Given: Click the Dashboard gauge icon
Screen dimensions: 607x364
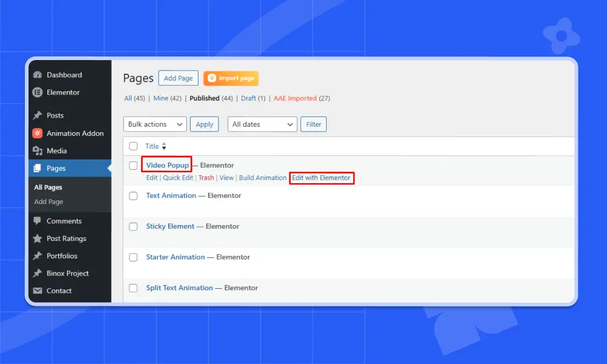Looking at the screenshot, I should [x=38, y=75].
